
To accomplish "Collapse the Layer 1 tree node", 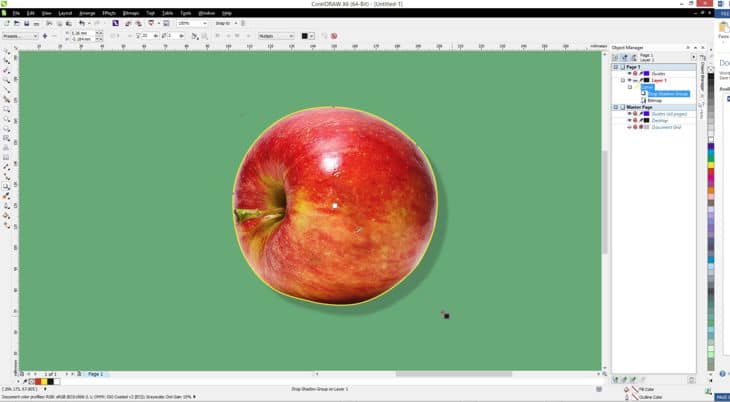I will pyautogui.click(x=623, y=81).
